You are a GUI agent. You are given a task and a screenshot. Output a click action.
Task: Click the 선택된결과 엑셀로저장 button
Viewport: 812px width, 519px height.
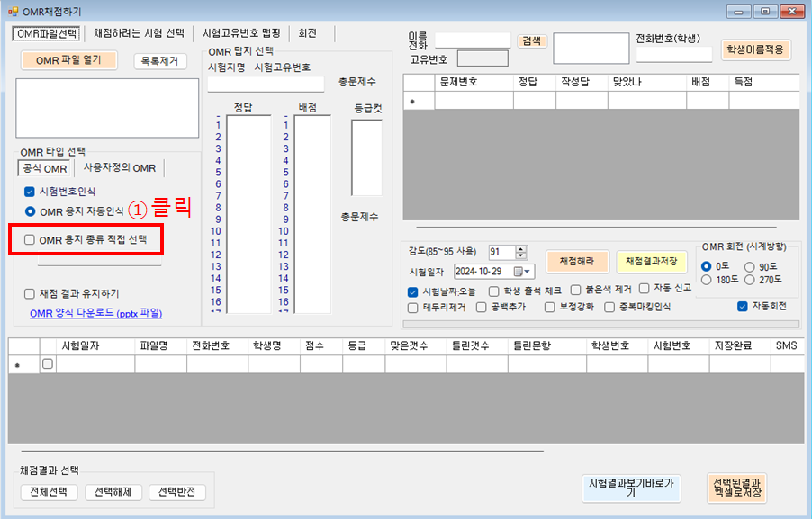click(x=736, y=488)
